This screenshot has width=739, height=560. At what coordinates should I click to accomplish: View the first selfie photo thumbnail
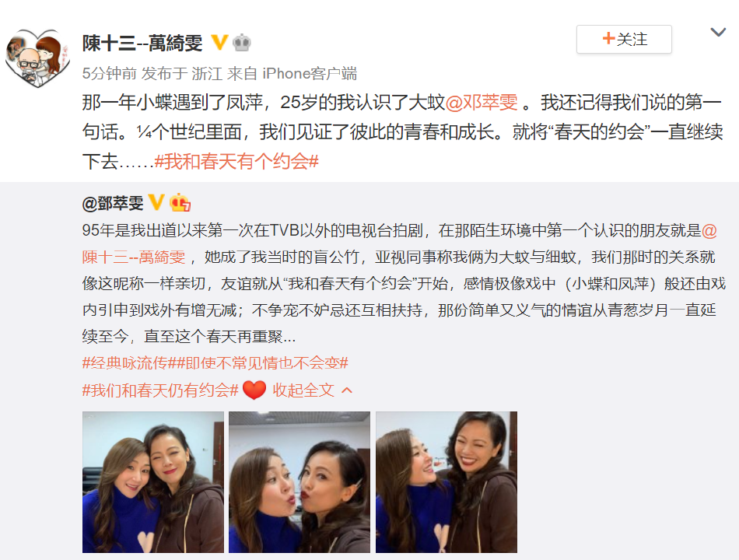pyautogui.click(x=153, y=482)
